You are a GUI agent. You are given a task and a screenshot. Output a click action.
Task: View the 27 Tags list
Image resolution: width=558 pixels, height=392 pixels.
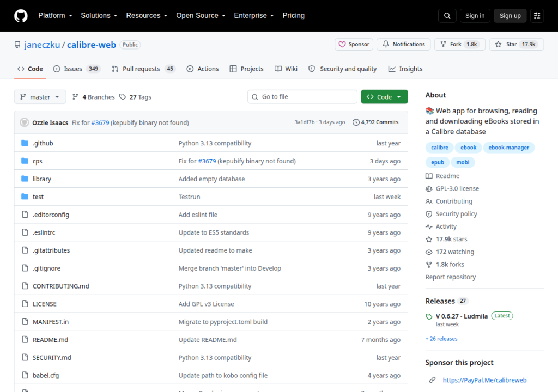click(135, 97)
